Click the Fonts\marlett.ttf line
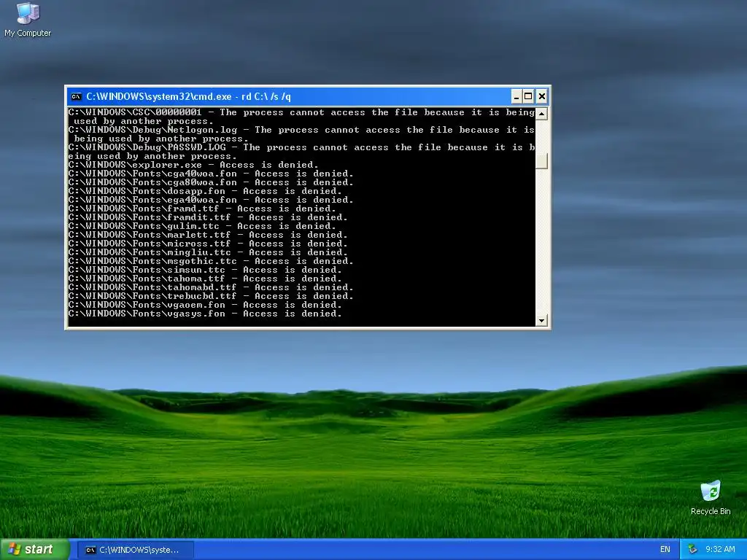 208,235
